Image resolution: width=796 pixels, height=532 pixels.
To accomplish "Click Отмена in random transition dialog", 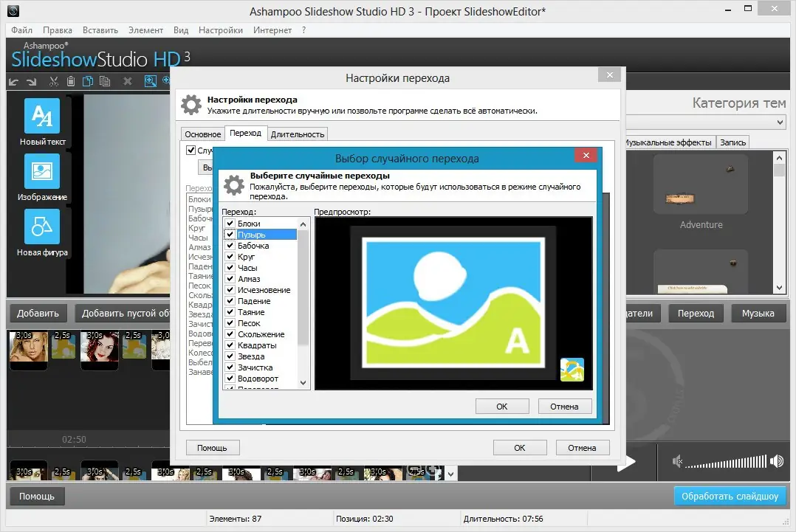I will pyautogui.click(x=564, y=407).
